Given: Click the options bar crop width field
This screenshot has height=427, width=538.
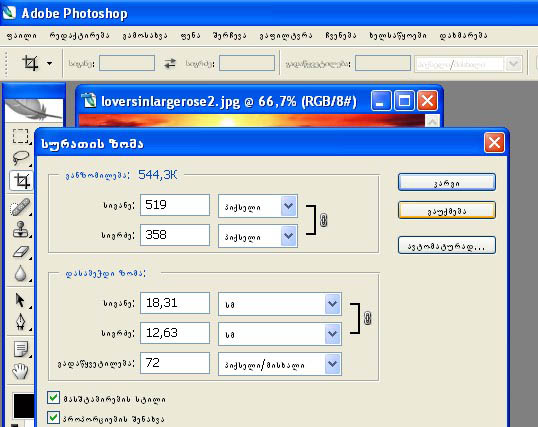Looking at the screenshot, I should [x=127, y=64].
